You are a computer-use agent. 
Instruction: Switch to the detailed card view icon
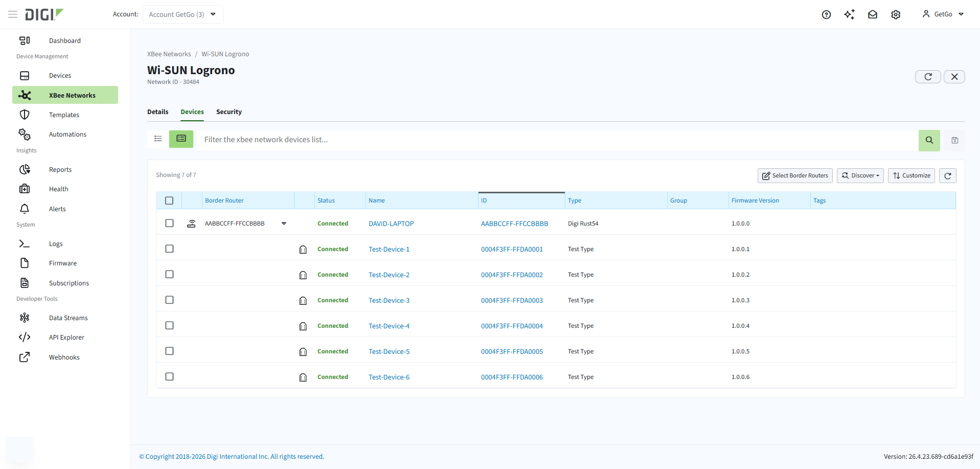pyautogui.click(x=181, y=139)
